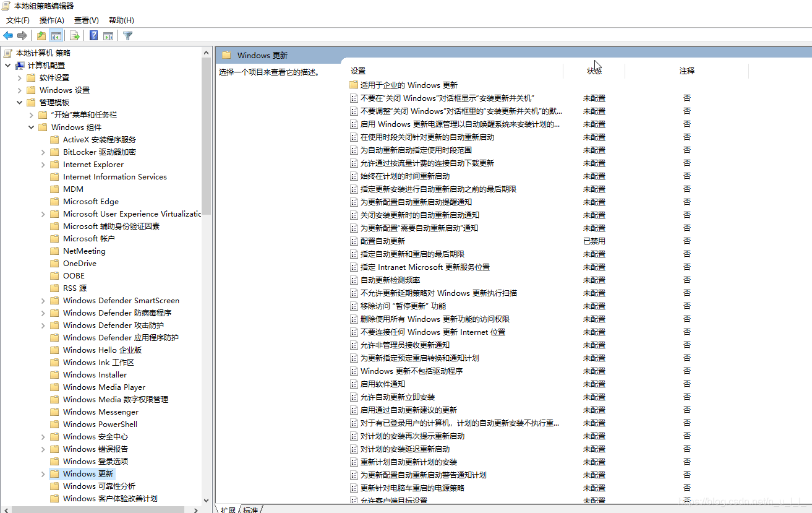The height and width of the screenshot is (513, 812).
Task: Select 允许非管理员接收更新通知 setting
Action: pyautogui.click(x=405, y=345)
